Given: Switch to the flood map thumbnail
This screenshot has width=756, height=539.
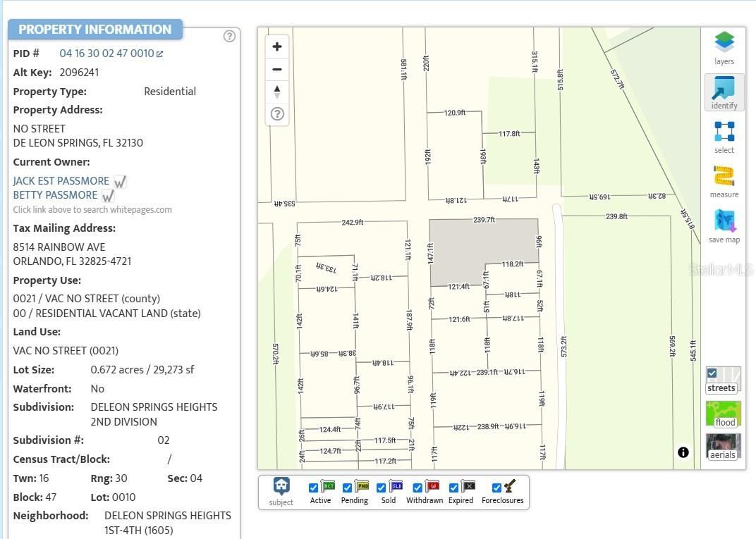Looking at the screenshot, I should pyautogui.click(x=724, y=414).
